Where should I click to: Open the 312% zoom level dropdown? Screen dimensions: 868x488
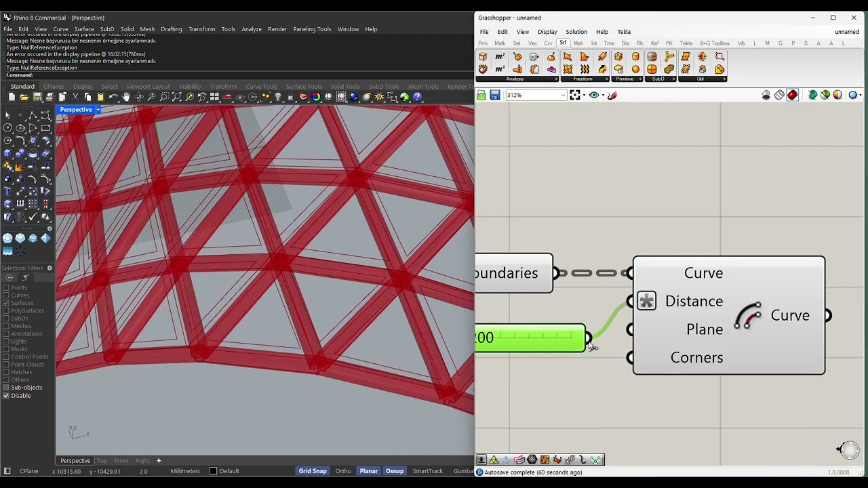[563, 96]
